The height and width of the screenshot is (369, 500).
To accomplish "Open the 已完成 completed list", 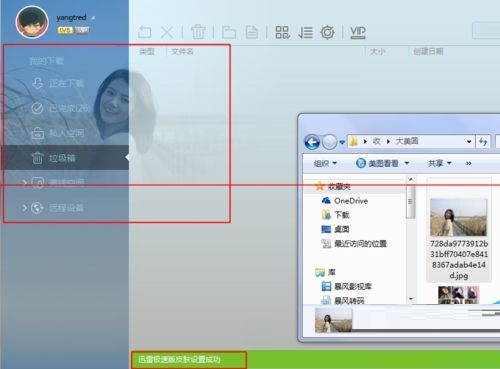I will (65, 108).
